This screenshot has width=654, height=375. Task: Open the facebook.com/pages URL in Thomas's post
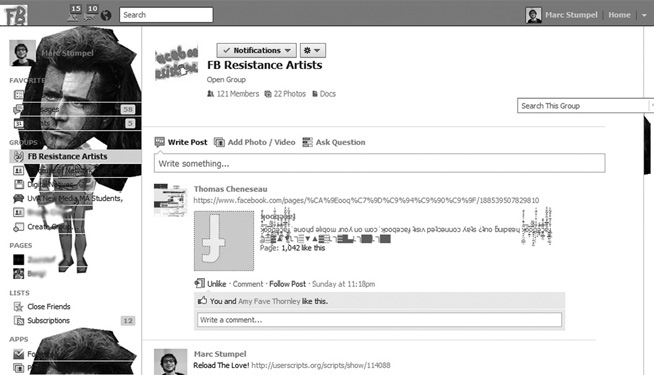tap(366, 201)
